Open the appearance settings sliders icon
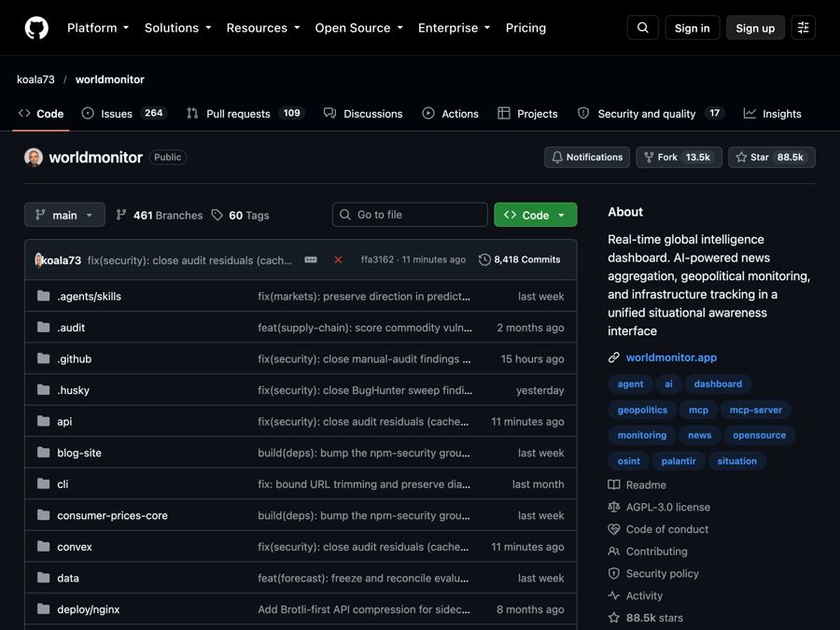Image resolution: width=840 pixels, height=630 pixels. click(x=803, y=28)
